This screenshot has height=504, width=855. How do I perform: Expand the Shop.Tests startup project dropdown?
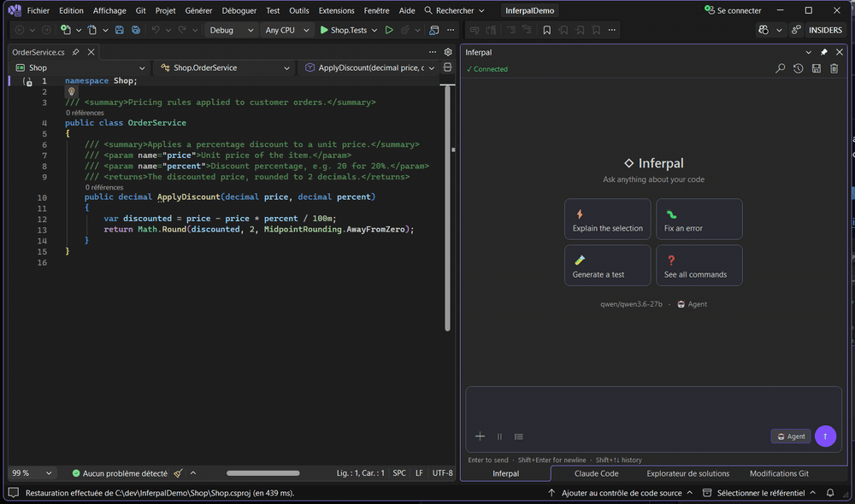pos(374,30)
